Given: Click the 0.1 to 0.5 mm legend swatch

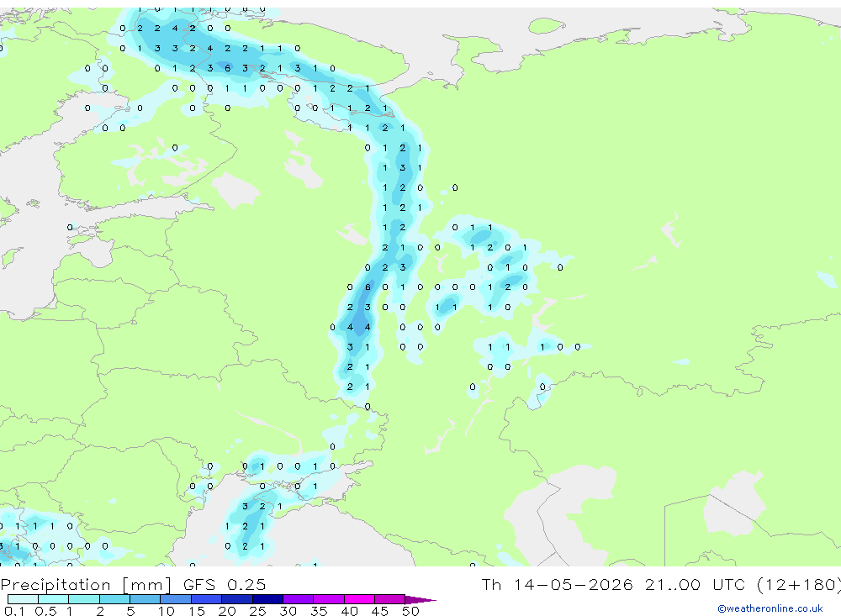Looking at the screenshot, I should [23, 599].
